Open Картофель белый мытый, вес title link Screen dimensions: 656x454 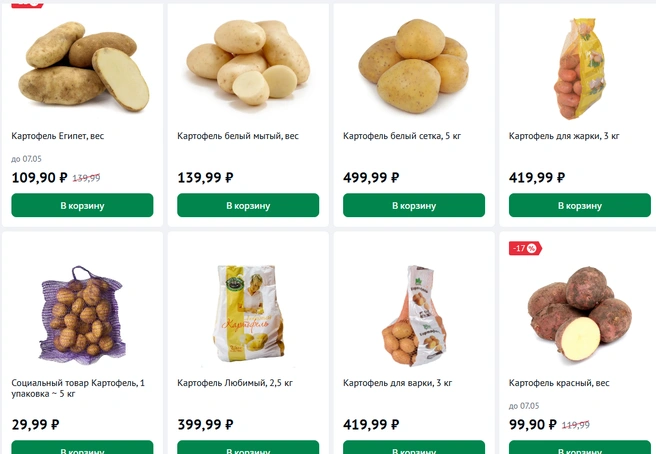[x=238, y=136]
